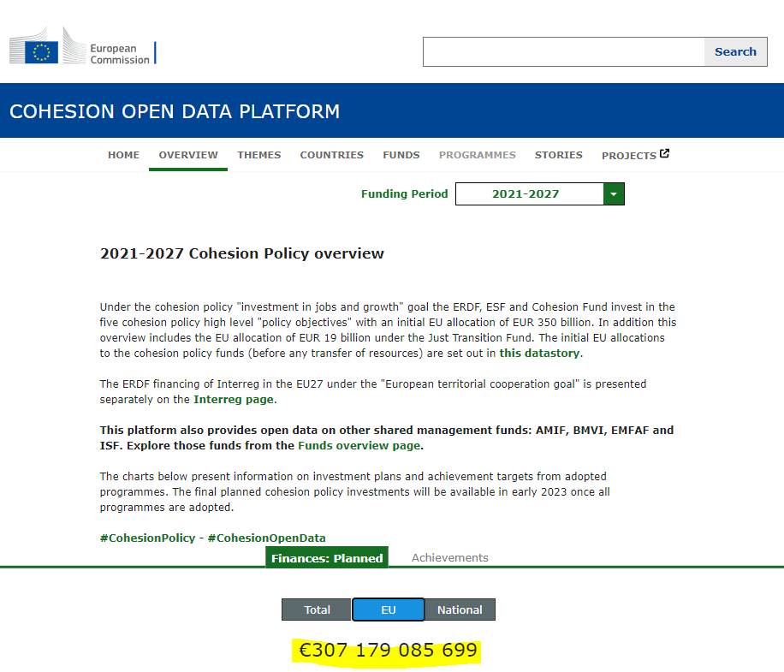Open the PROGRAMMES menu item
784x672 pixels.
coord(477,155)
